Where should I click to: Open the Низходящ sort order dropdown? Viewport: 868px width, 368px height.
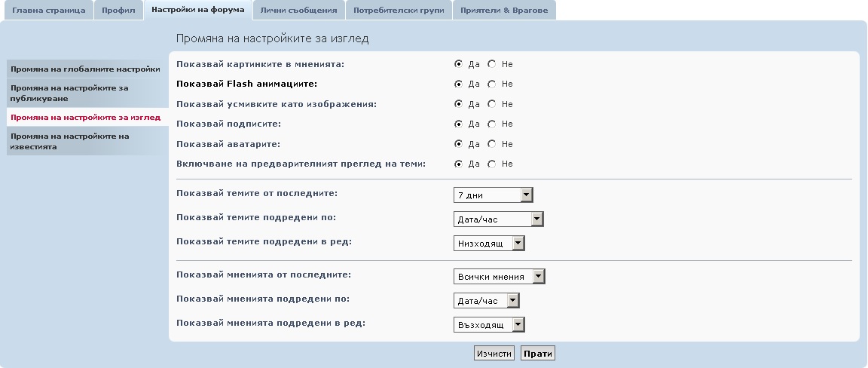(x=489, y=243)
